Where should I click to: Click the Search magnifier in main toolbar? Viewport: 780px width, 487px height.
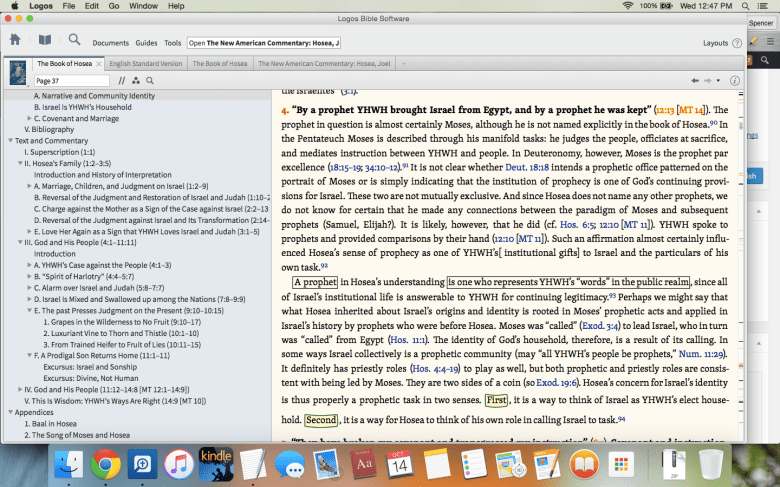(74, 41)
